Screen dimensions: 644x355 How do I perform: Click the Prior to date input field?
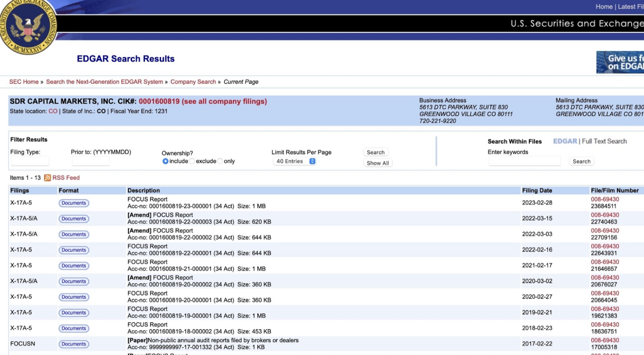click(x=91, y=161)
